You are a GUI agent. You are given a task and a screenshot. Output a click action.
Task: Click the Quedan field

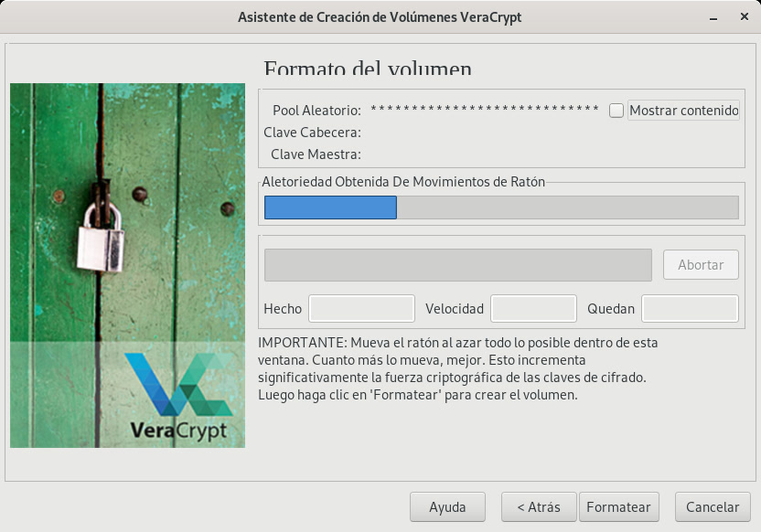[690, 309]
